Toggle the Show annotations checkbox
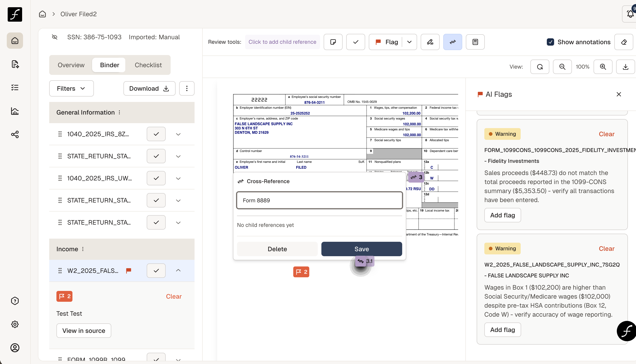 point(550,42)
